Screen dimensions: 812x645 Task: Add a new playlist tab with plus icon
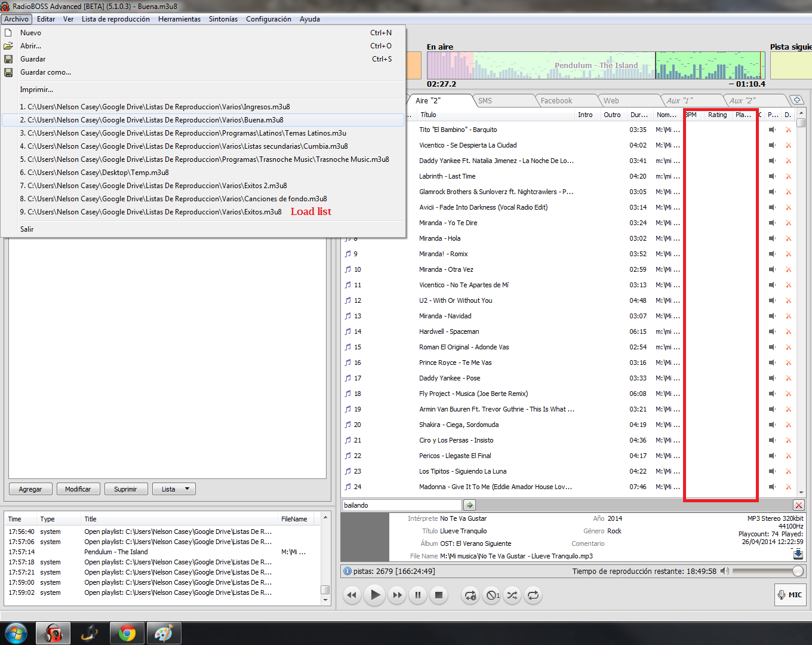(x=797, y=100)
